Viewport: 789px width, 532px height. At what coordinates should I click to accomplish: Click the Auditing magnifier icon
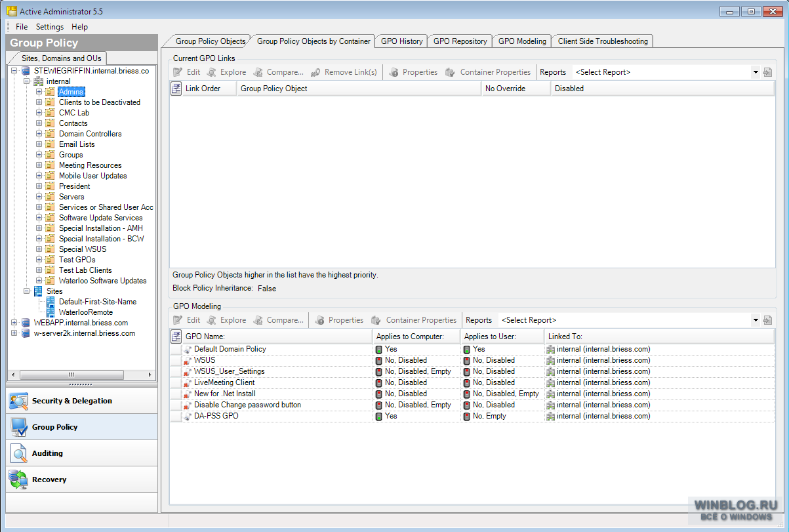point(19,453)
